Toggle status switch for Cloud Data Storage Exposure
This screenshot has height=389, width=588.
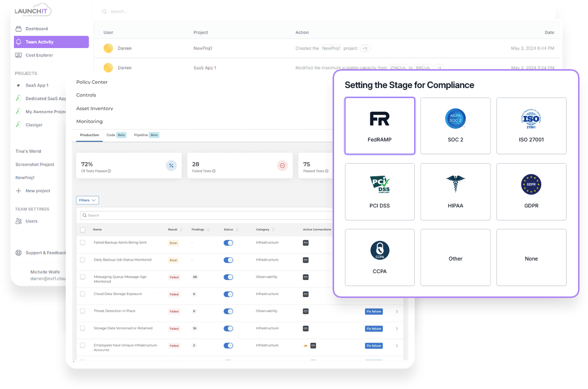click(x=229, y=294)
